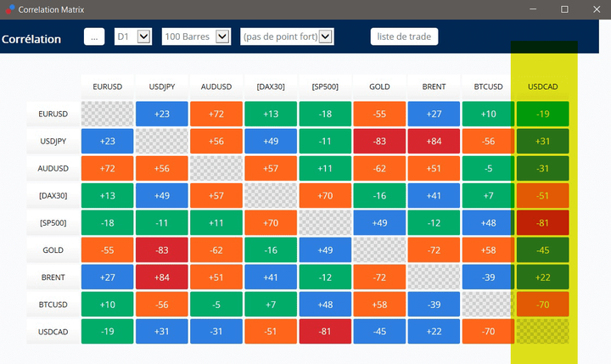This screenshot has height=364, width=611.
Task: Click the [DAX30] row label
Action: [53, 196]
